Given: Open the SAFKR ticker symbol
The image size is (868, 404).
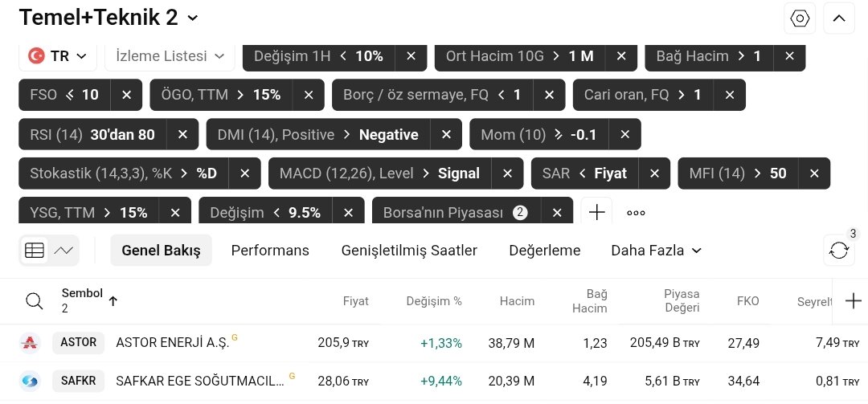Looking at the screenshot, I should (x=79, y=381).
